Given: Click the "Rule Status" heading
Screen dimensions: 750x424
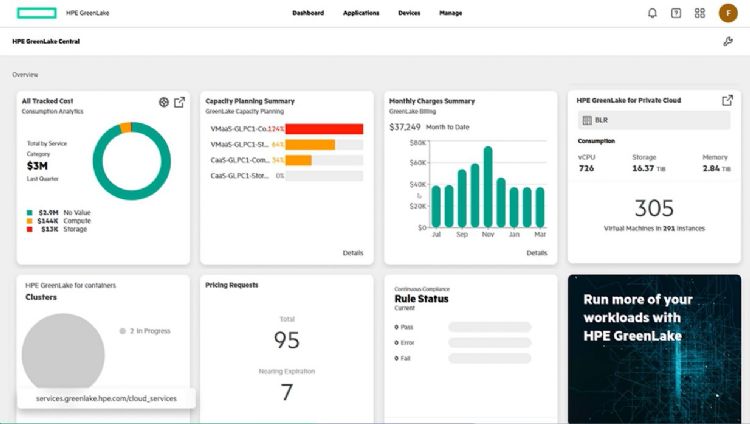Looking at the screenshot, I should click(421, 299).
